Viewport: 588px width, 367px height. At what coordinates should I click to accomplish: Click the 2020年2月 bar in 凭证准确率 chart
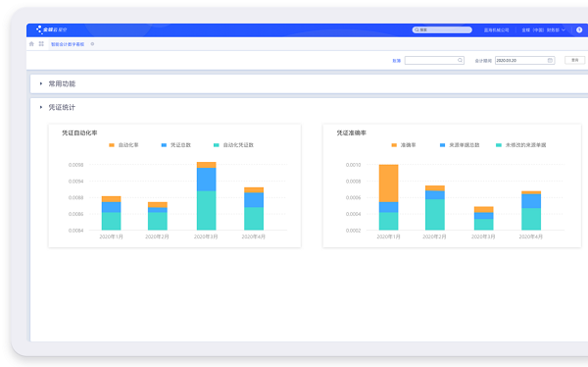click(x=435, y=208)
